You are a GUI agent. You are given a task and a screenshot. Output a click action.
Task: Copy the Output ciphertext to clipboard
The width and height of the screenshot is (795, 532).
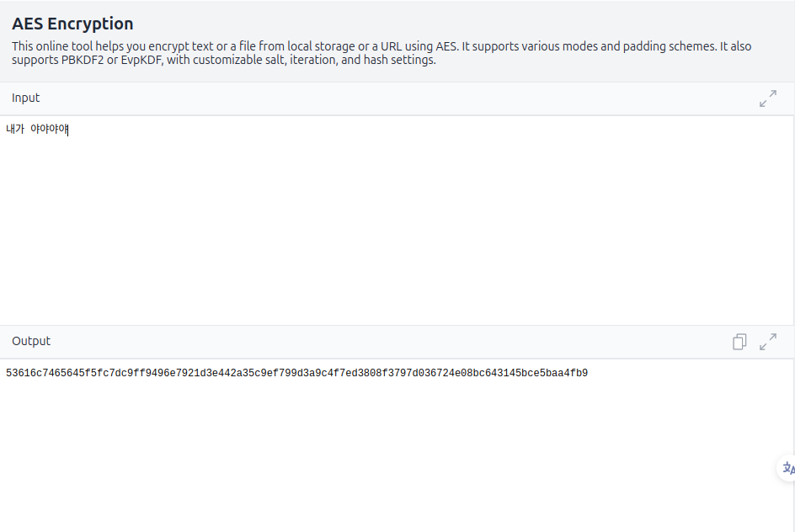[x=739, y=342]
